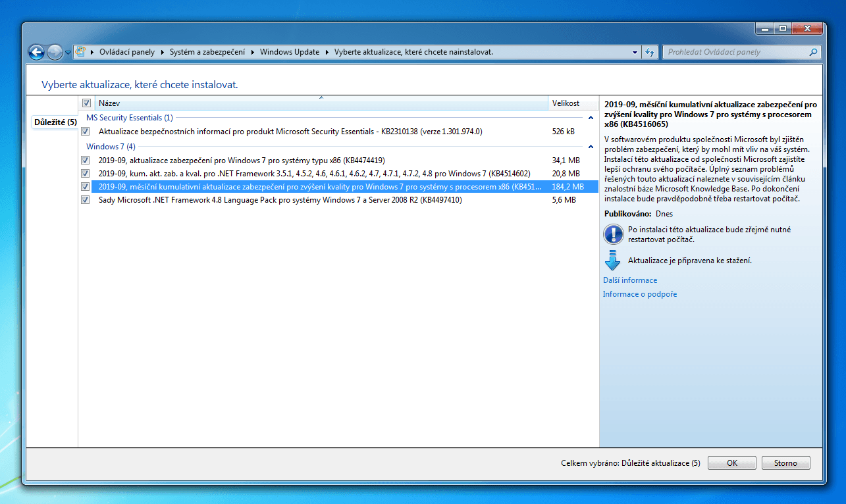The width and height of the screenshot is (846, 504).
Task: Select the KB4474419 update row
Action: pyautogui.click(x=340, y=161)
